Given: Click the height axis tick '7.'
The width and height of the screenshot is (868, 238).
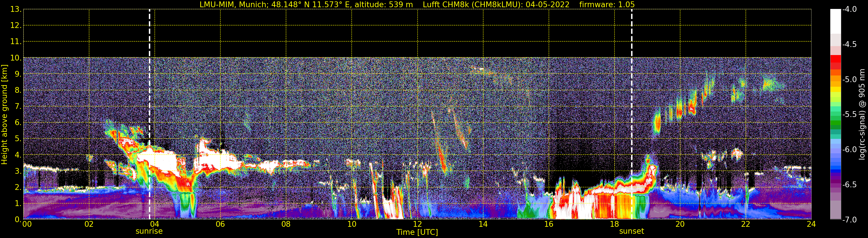Looking at the screenshot, I should (x=18, y=107).
